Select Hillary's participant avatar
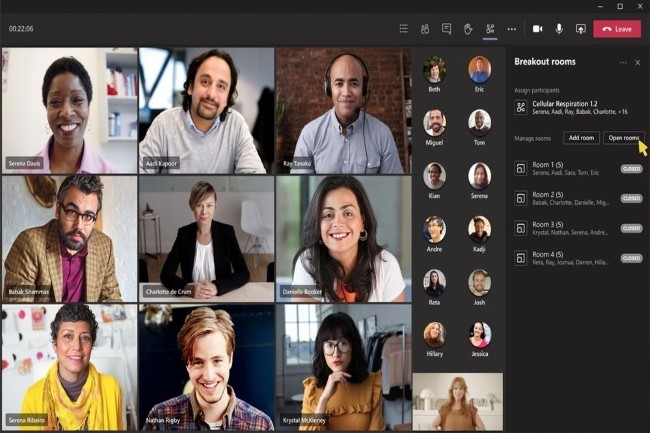This screenshot has height=433, width=650. coord(434,334)
